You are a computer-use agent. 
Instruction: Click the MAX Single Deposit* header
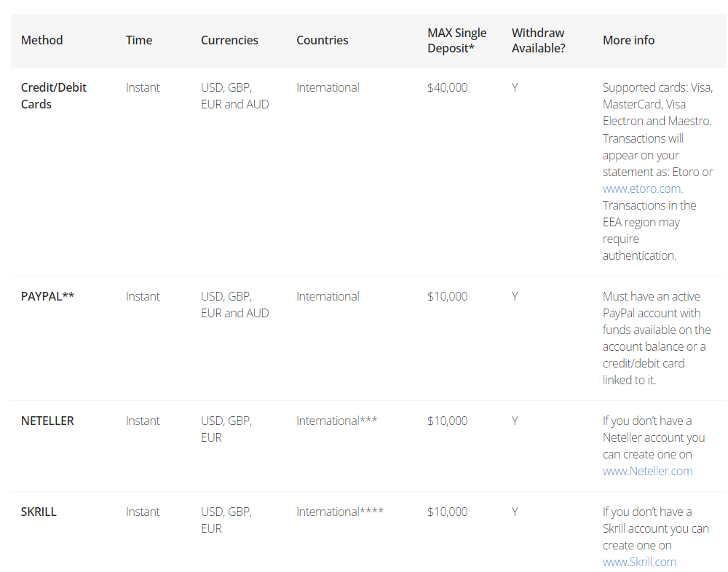(x=457, y=41)
